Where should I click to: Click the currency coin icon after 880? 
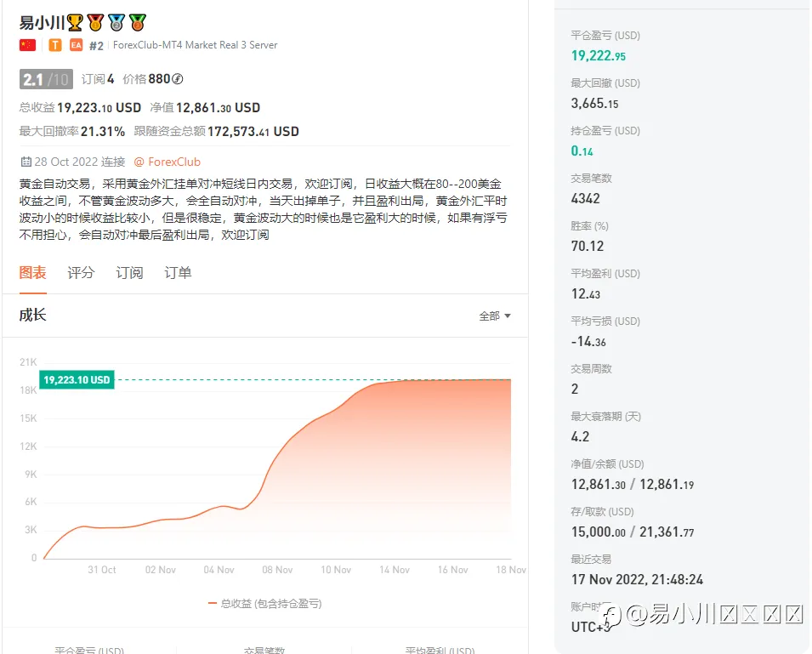coord(177,79)
